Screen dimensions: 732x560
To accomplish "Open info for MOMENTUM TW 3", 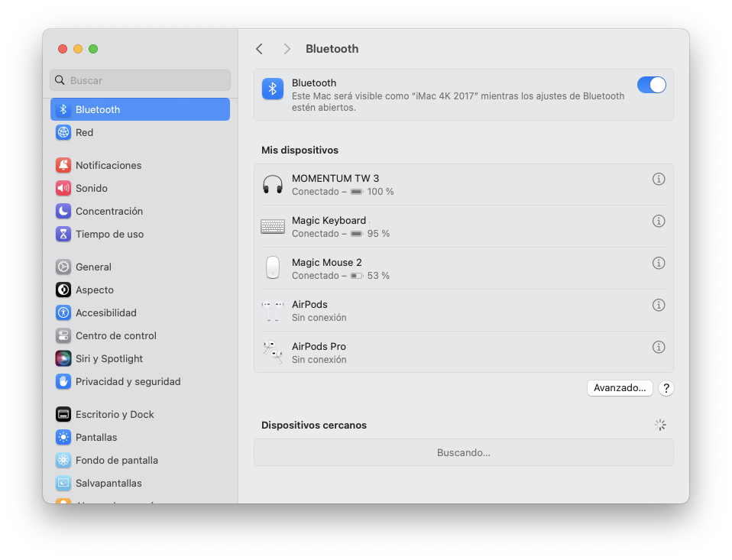I will (658, 179).
